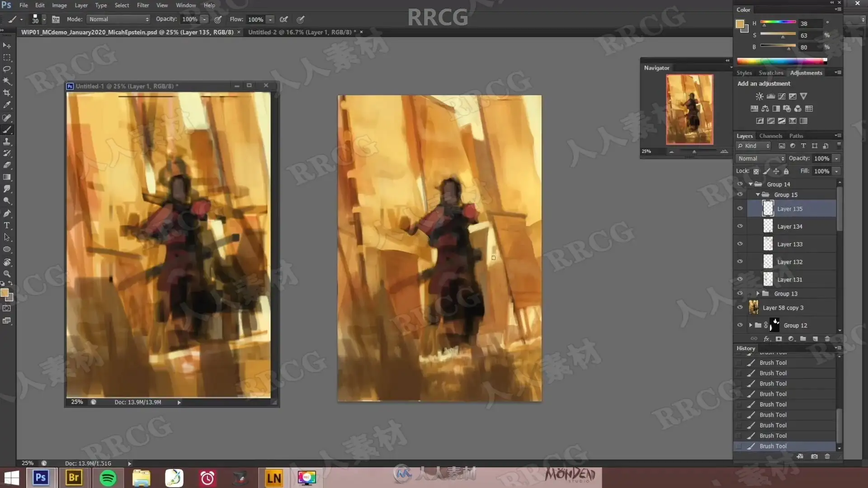Select the Hand tool
This screenshot has height=488, width=868.
pyautogui.click(x=7, y=262)
